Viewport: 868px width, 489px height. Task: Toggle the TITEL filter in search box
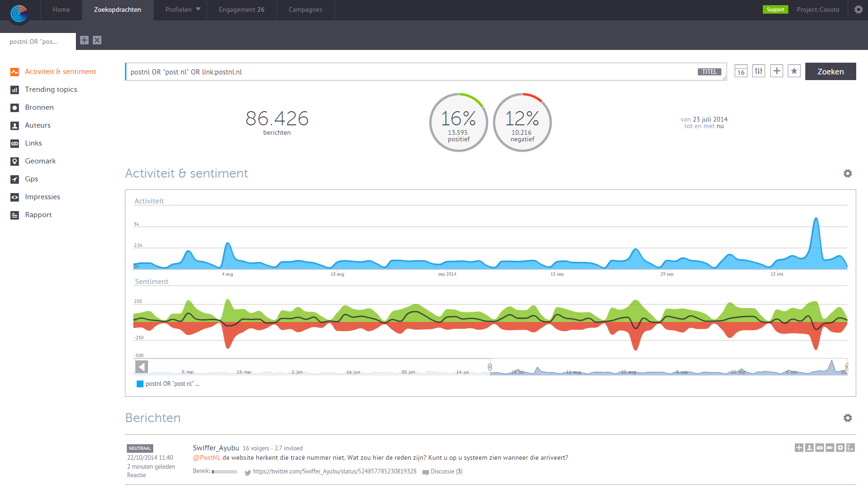(709, 72)
